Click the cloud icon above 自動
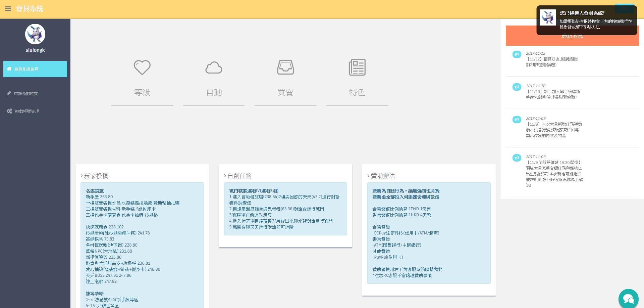The image size is (644, 308). coord(214,68)
